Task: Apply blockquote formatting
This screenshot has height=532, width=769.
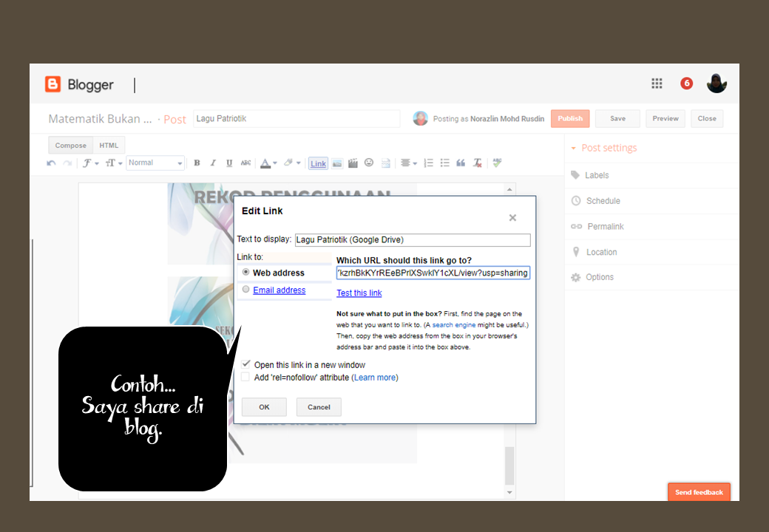Action: tap(461, 163)
